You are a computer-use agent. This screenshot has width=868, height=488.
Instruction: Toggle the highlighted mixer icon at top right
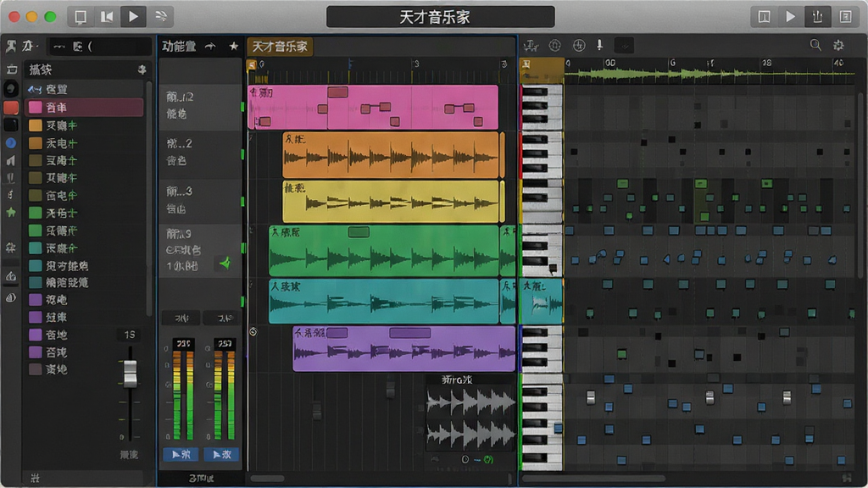click(818, 17)
